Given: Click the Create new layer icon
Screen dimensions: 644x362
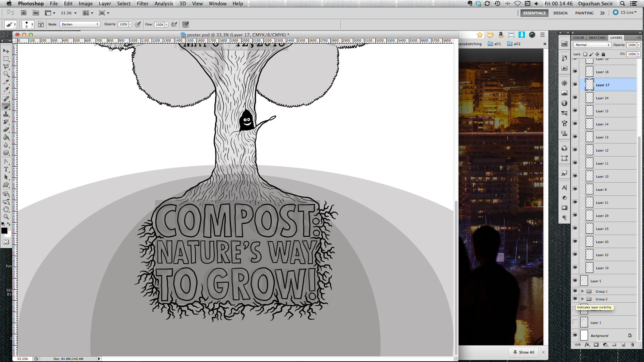Looking at the screenshot, I should (x=623, y=345).
